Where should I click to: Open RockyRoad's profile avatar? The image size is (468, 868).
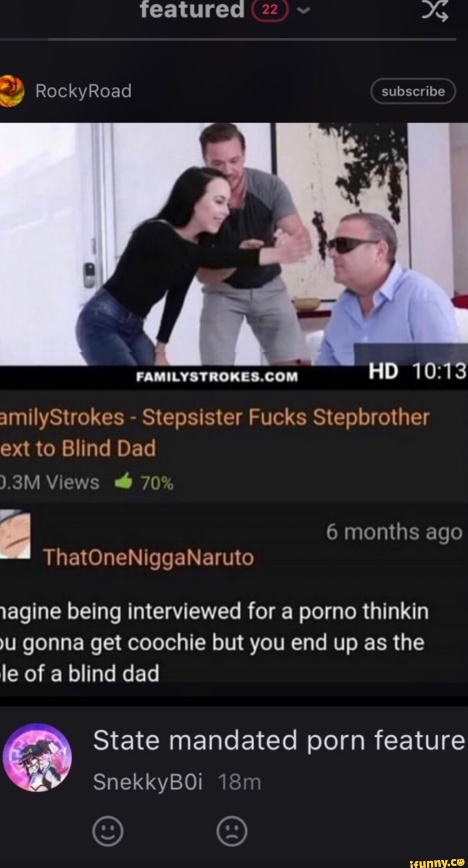(11, 91)
